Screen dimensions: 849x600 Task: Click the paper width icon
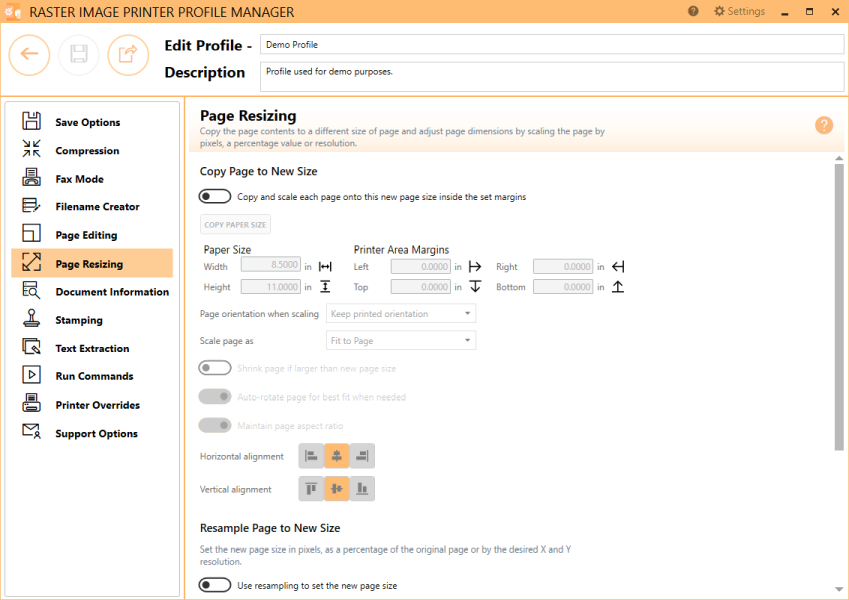click(325, 266)
